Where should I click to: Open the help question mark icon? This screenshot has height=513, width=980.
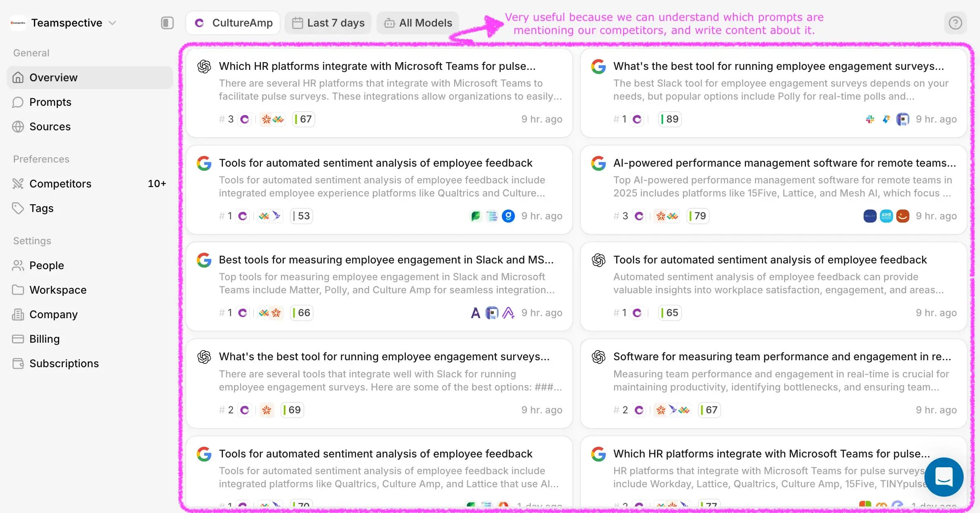pyautogui.click(x=955, y=23)
